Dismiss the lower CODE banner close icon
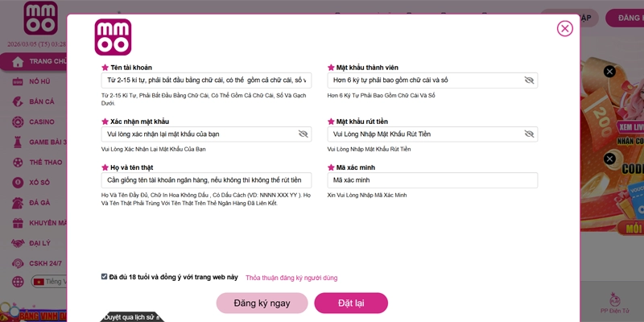The height and width of the screenshot is (322, 644). click(x=609, y=159)
